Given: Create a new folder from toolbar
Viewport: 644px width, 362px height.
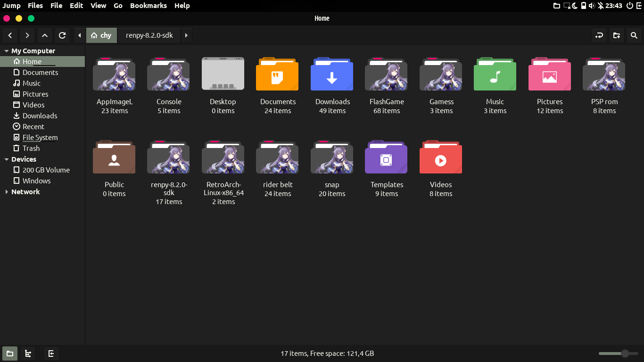Looking at the screenshot, I should point(617,35).
